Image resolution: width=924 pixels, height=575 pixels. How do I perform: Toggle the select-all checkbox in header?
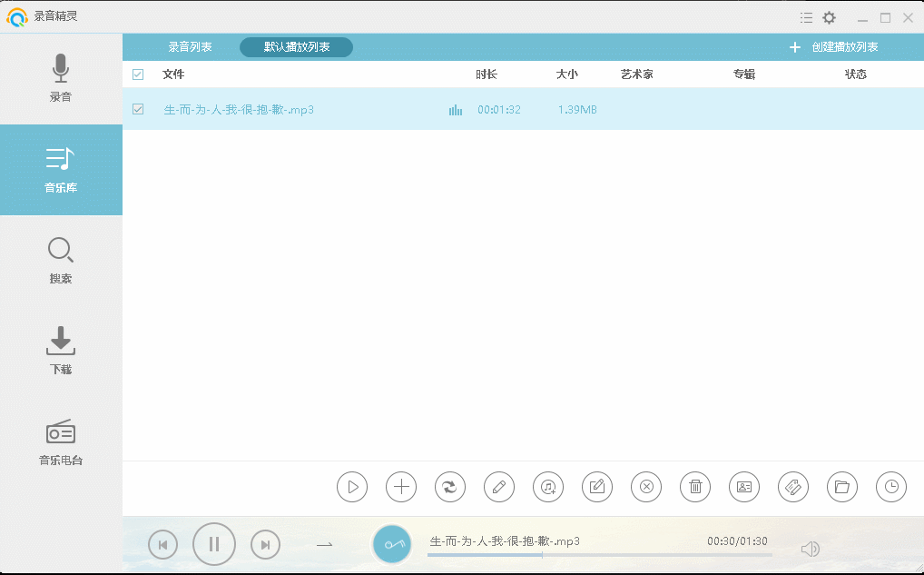[x=138, y=74]
